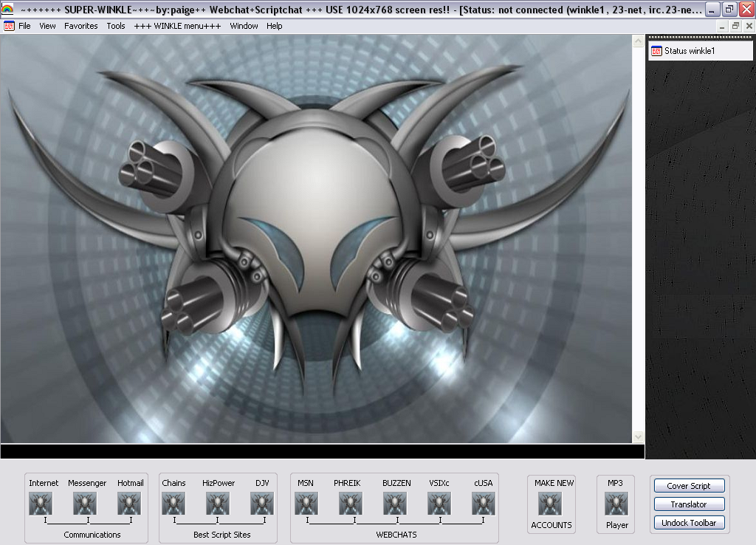The width and height of the screenshot is (756, 545).
Task: Open the Favorites menu
Action: (81, 26)
